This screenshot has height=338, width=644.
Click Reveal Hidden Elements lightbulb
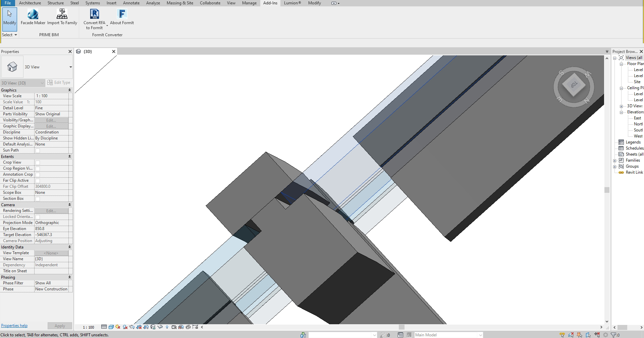click(167, 327)
